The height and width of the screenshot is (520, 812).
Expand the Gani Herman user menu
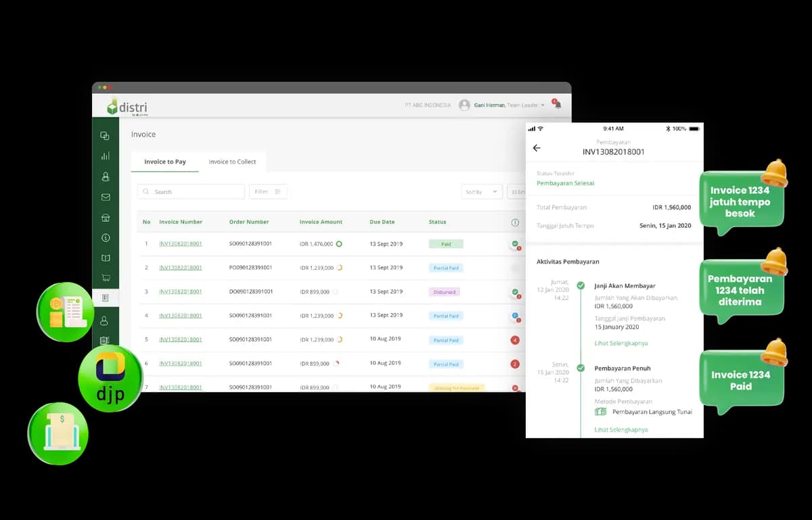coord(501,105)
